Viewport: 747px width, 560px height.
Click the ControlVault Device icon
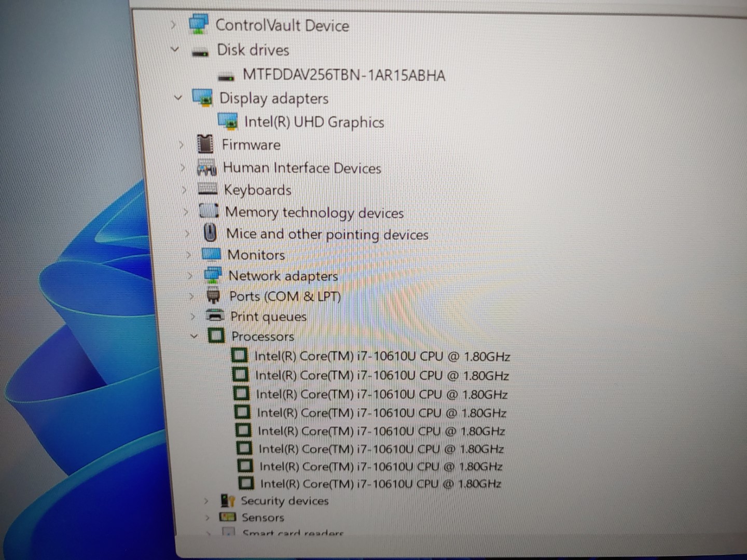(x=199, y=24)
